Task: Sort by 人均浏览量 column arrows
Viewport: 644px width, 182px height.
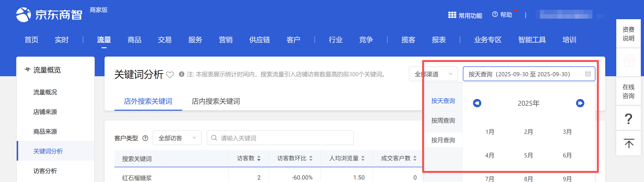Action: 363,158
